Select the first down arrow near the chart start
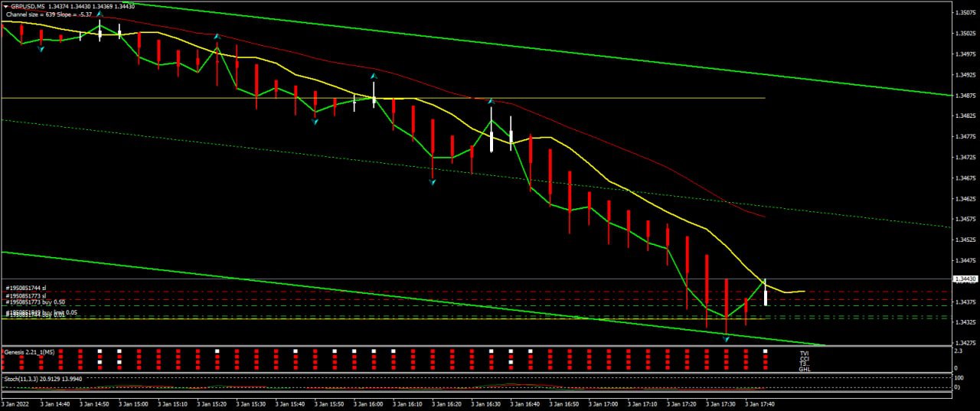This screenshot has width=980, height=411. coord(41,50)
